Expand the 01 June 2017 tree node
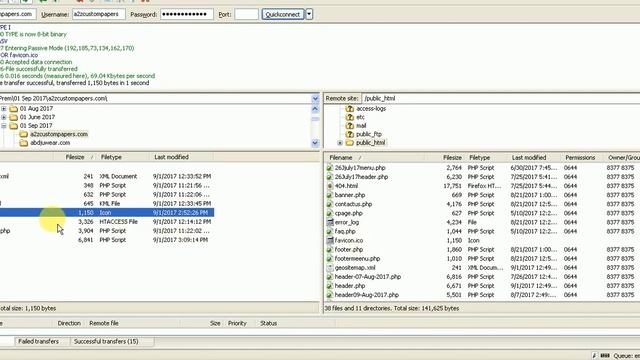 (x=4, y=117)
